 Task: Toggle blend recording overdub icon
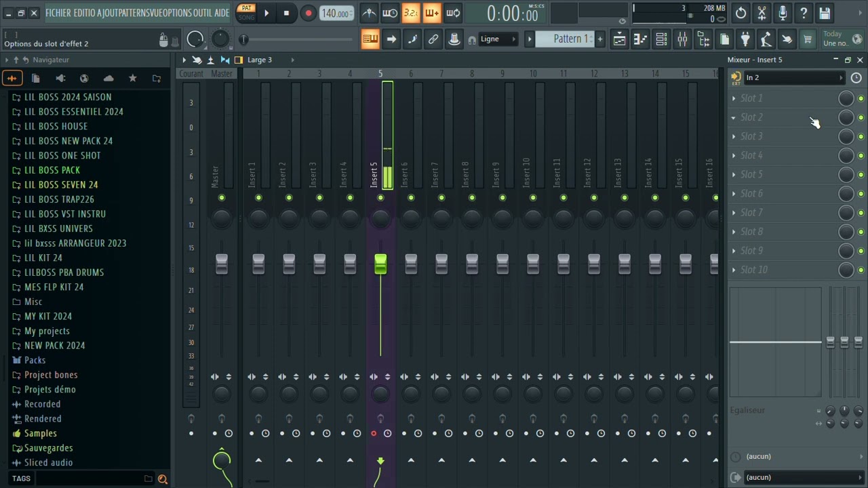coord(432,13)
